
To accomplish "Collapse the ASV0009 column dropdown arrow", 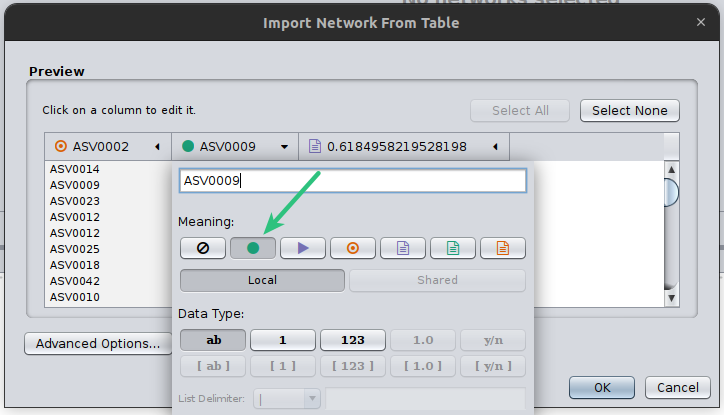I will point(284,147).
